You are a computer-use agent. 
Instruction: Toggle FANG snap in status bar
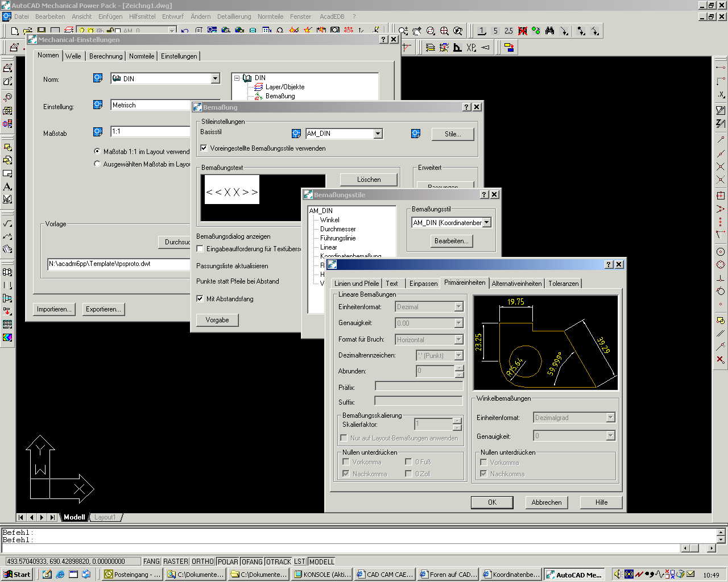(151, 562)
